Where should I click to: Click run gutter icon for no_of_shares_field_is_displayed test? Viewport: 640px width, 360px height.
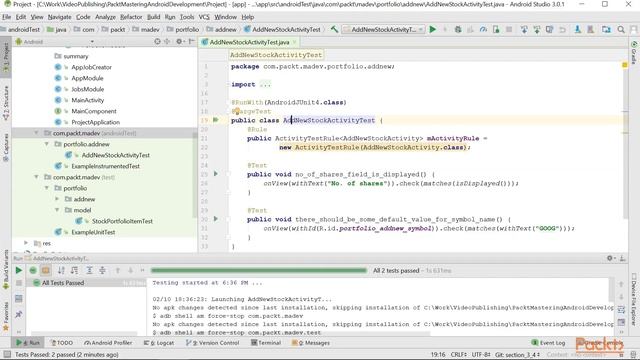pos(216,174)
